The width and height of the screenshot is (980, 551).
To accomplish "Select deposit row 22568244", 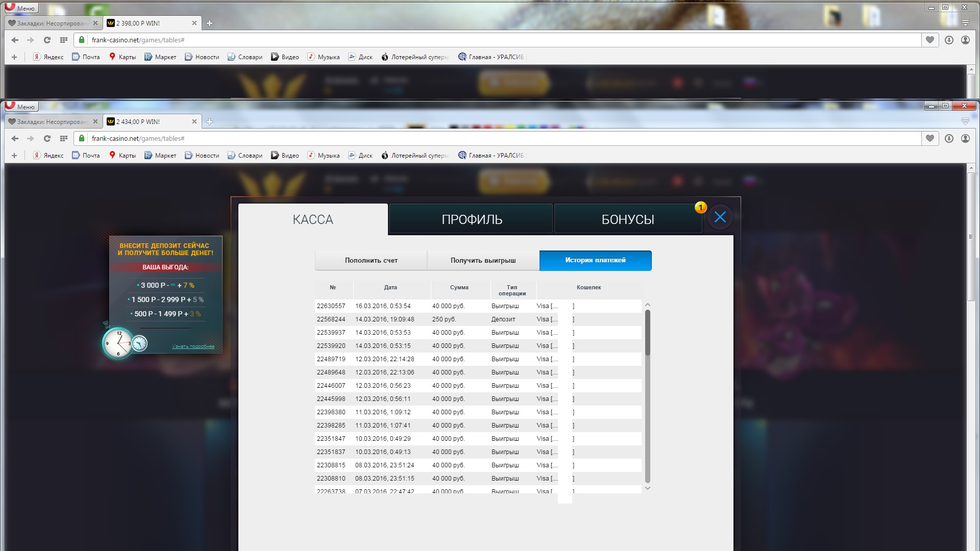I will 478,319.
